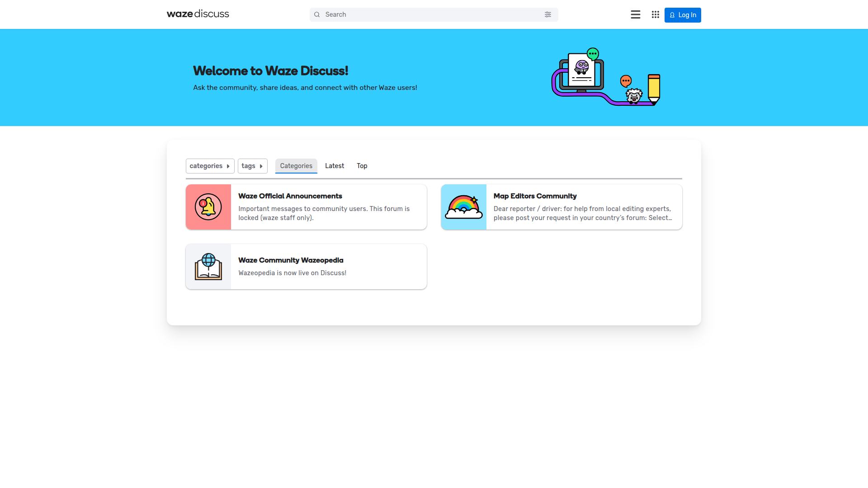Click the book globe Wazeopedia icon

pyautogui.click(x=208, y=267)
